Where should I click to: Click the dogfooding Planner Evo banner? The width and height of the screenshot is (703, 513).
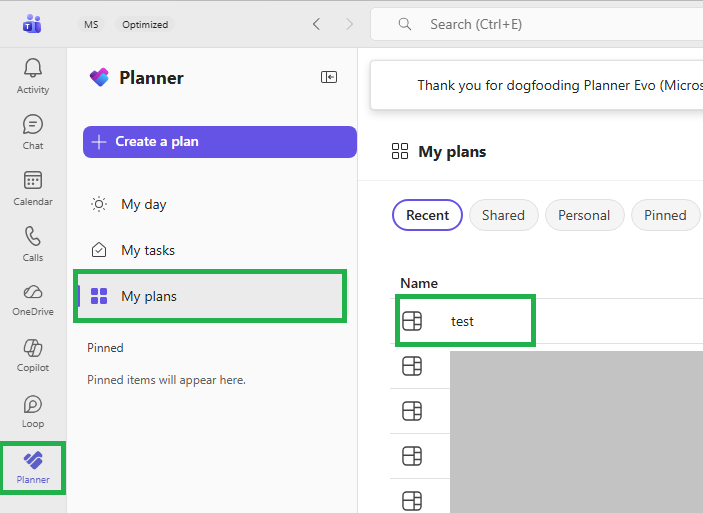coord(537,85)
